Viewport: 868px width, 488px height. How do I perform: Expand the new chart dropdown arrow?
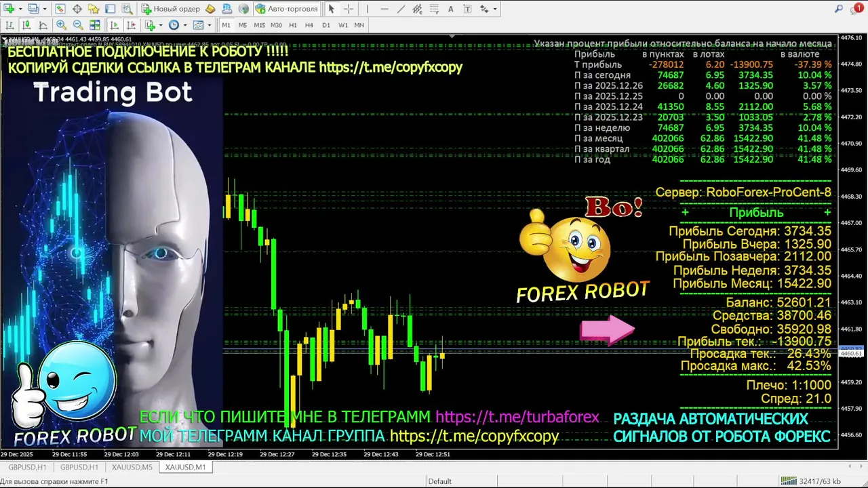click(20, 9)
